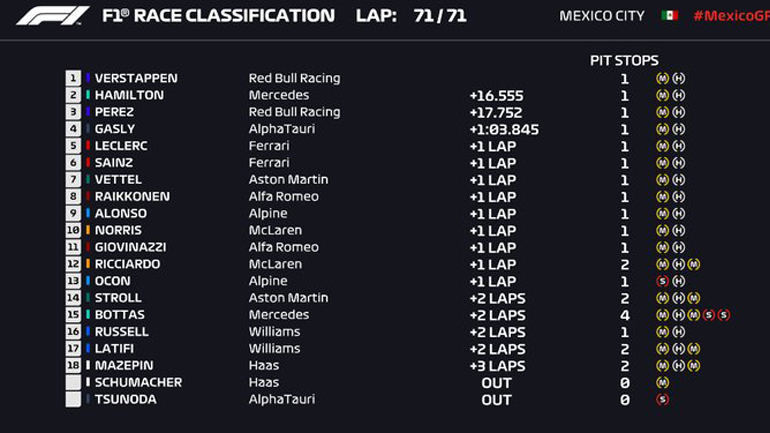Click Bottas's pit stop count 4
This screenshot has height=433, width=770.
pos(624,315)
